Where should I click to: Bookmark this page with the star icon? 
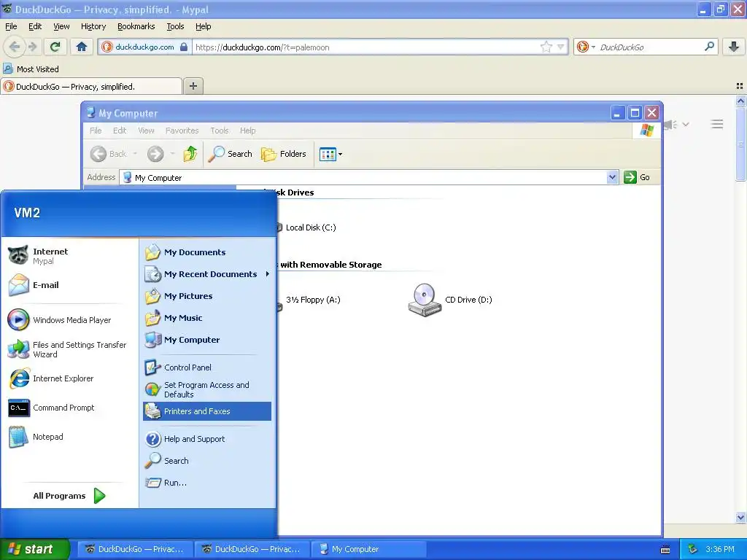[x=546, y=47]
